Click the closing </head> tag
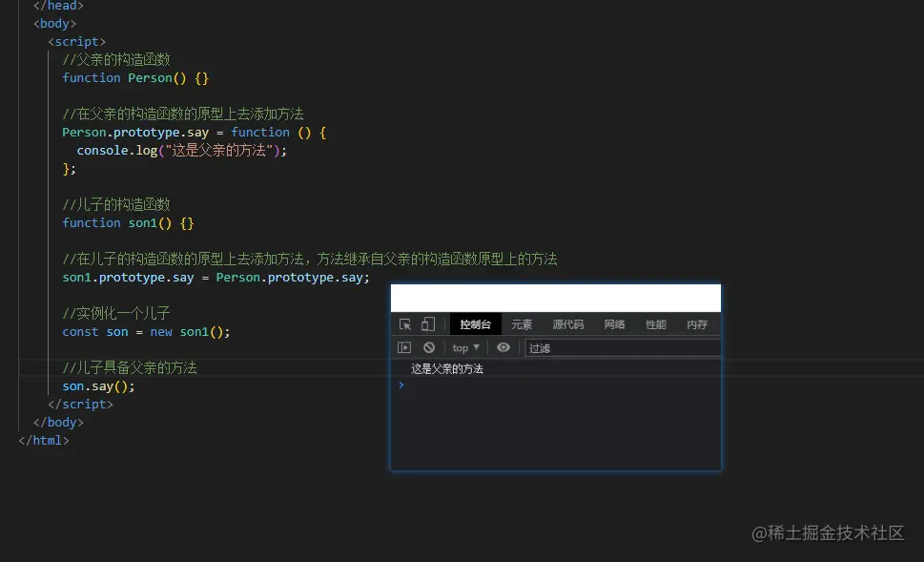Viewport: 924px width, 562px height. (58, 6)
